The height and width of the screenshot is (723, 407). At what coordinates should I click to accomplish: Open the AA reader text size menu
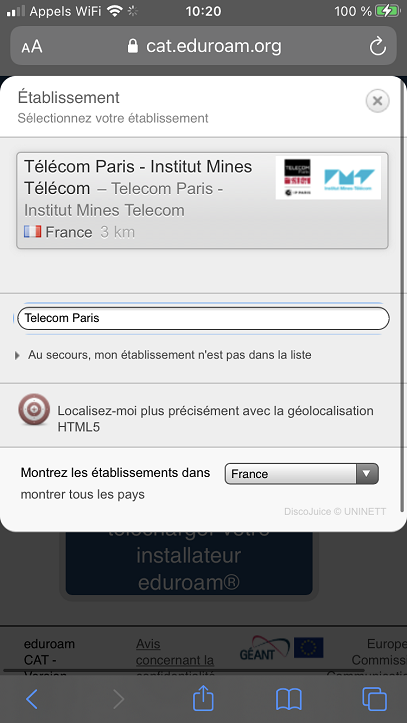(x=31, y=47)
